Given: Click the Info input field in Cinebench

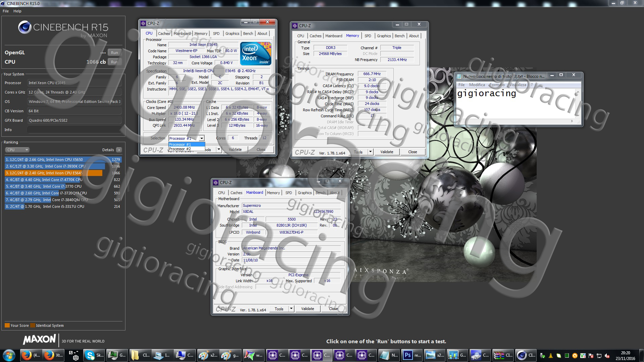Looking at the screenshot, I should click(74, 130).
